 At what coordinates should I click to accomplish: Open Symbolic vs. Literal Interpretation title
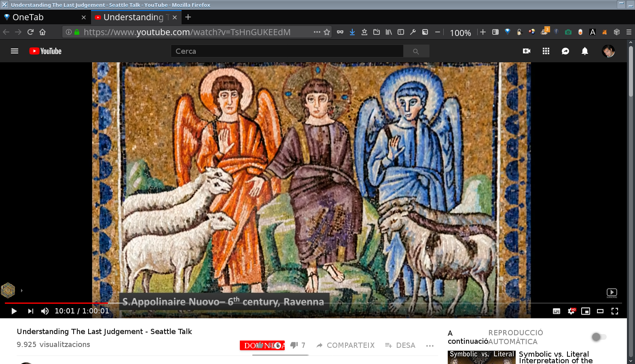point(556,357)
